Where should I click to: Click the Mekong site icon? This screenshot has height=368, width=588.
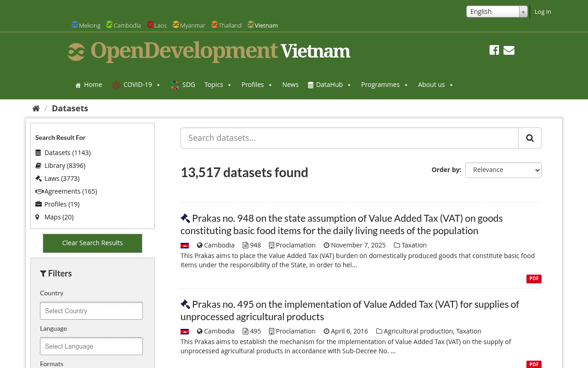75,24
